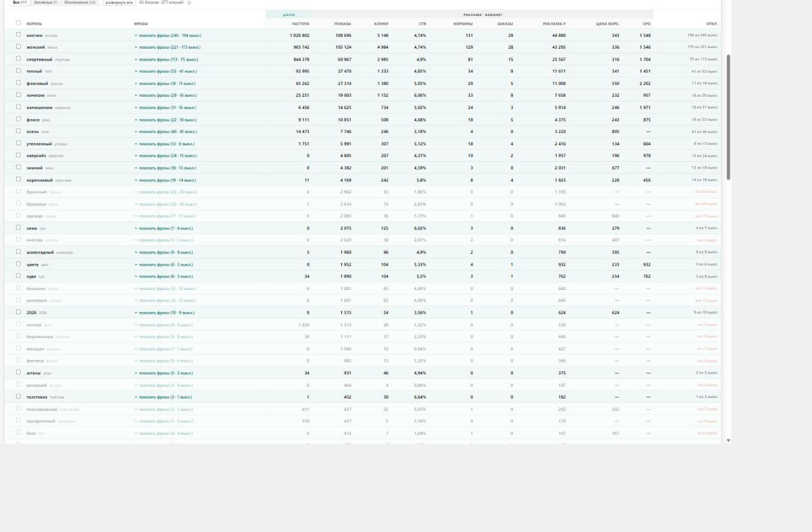The height and width of the screenshot is (532, 812).
Task: Tick the checkbox next to спортивный
Action: tap(18, 59)
